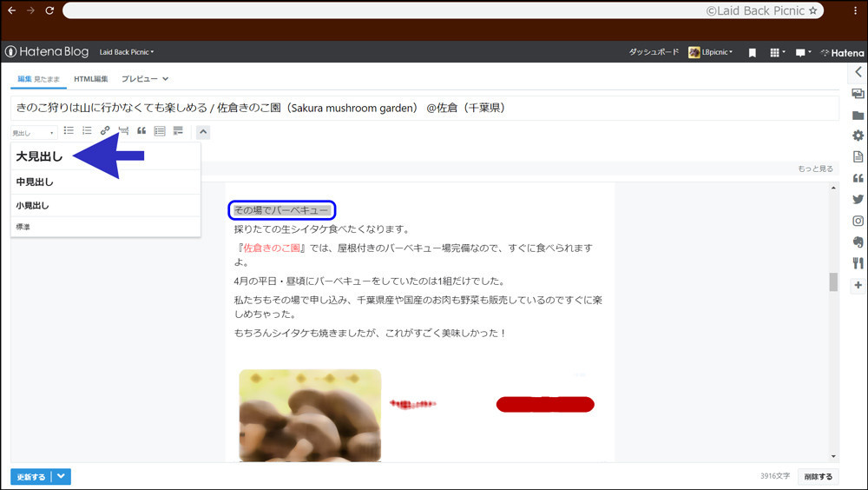The image size is (868, 490).
Task: Open the editor options gear in the sidebar
Action: [x=858, y=136]
